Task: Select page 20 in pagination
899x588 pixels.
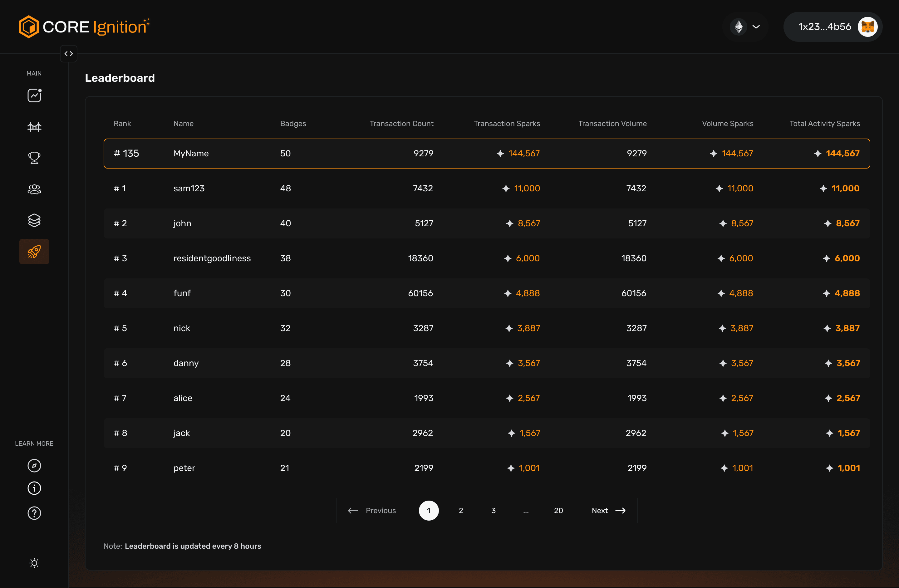Action: point(558,511)
